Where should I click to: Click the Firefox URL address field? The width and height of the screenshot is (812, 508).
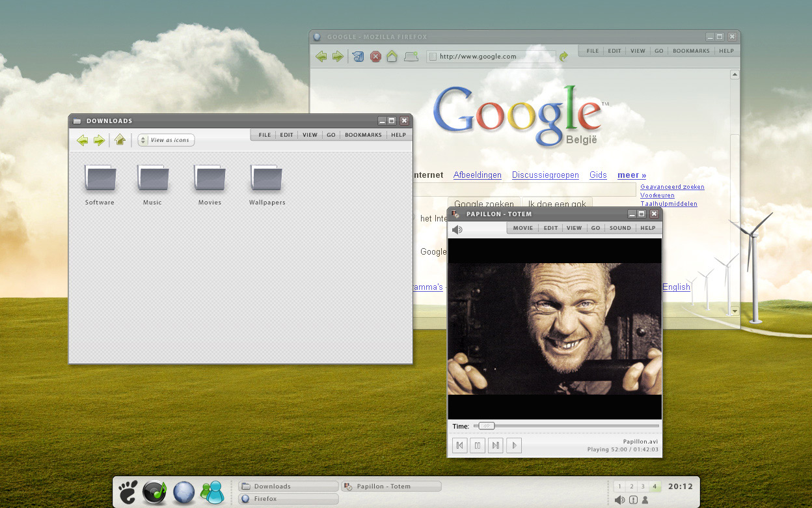pos(491,57)
